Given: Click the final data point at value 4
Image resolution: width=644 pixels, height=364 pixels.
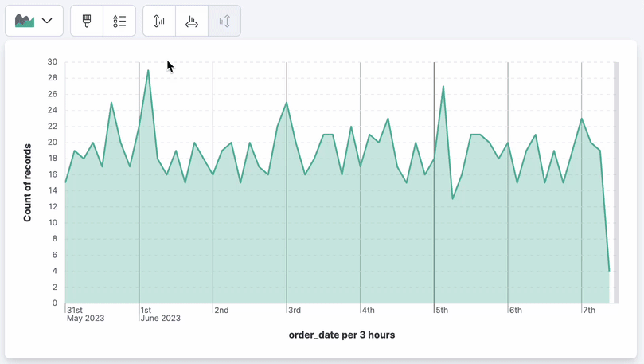Looking at the screenshot, I should (x=609, y=271).
